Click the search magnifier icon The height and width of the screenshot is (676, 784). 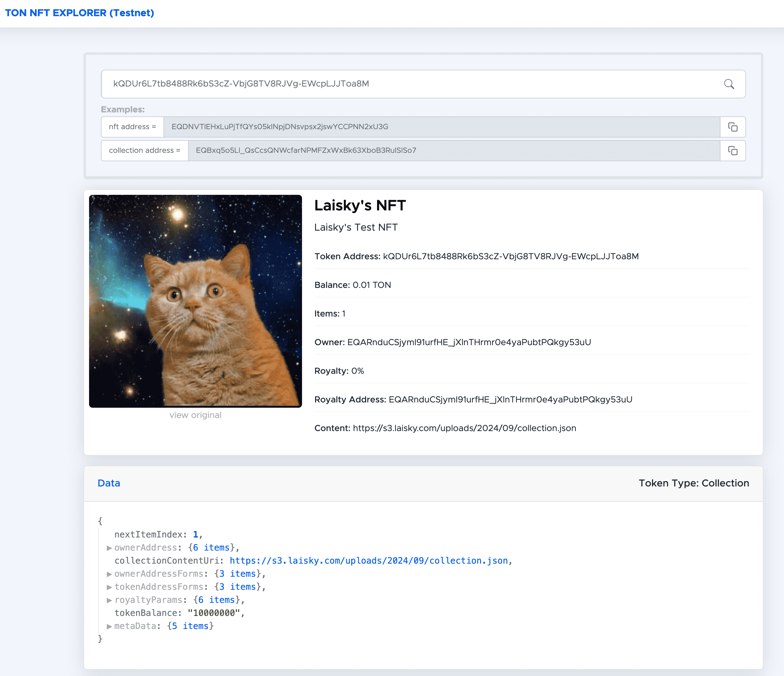pyautogui.click(x=729, y=84)
